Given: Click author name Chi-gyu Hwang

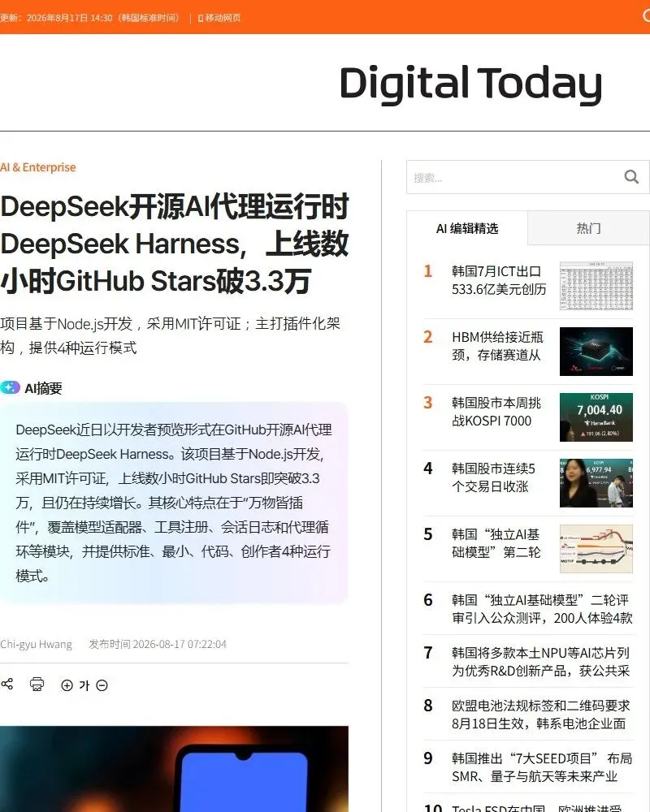Looking at the screenshot, I should coord(36,644).
